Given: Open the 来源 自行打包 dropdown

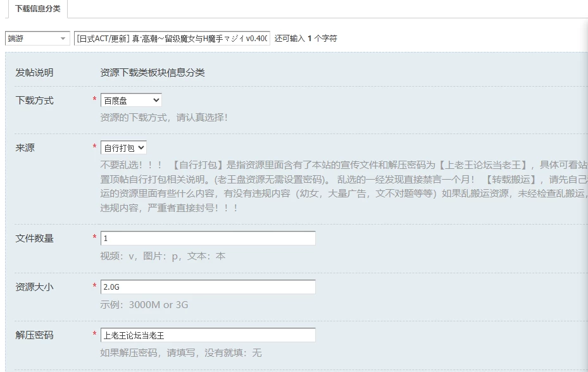Looking at the screenshot, I should coord(123,148).
